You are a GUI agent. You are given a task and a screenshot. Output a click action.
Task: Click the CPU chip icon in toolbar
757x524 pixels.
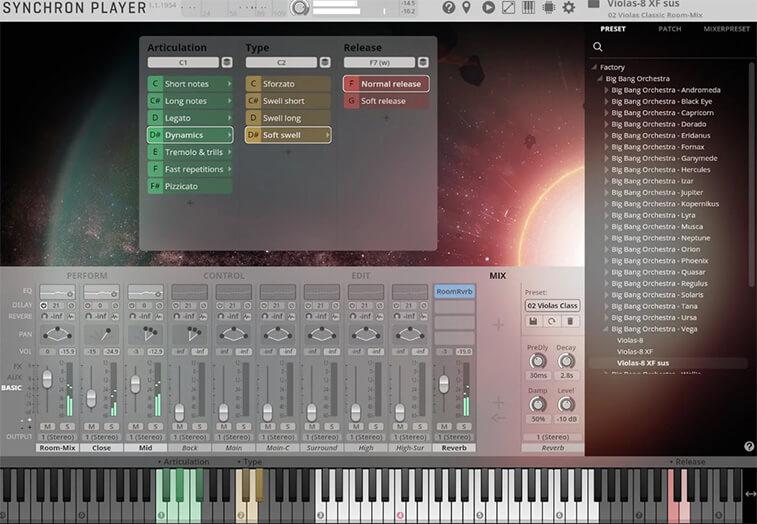click(x=548, y=8)
